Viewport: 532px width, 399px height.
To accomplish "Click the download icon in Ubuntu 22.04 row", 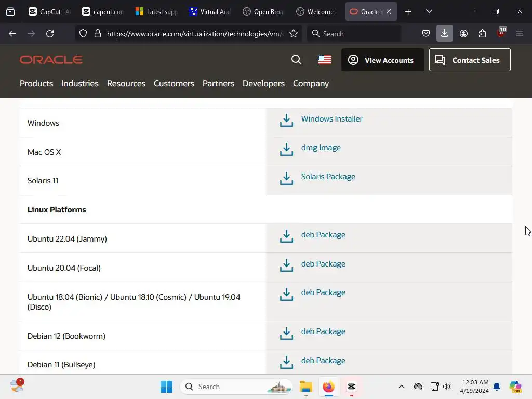I will tap(286, 236).
